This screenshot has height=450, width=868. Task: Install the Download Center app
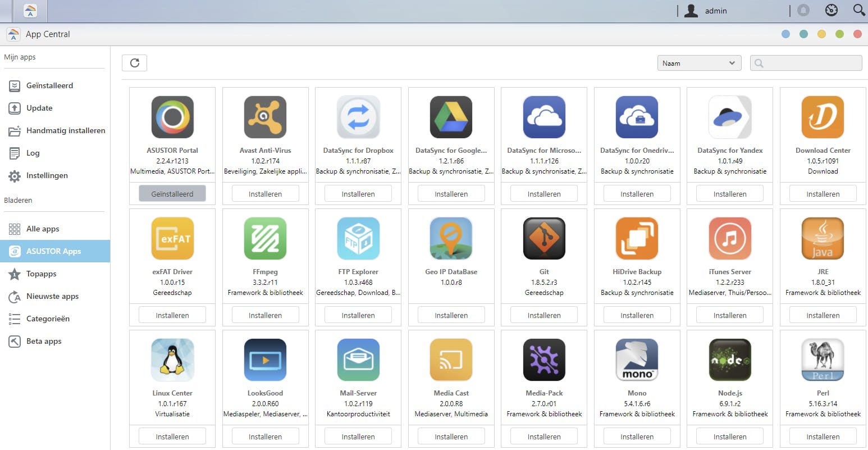click(823, 194)
